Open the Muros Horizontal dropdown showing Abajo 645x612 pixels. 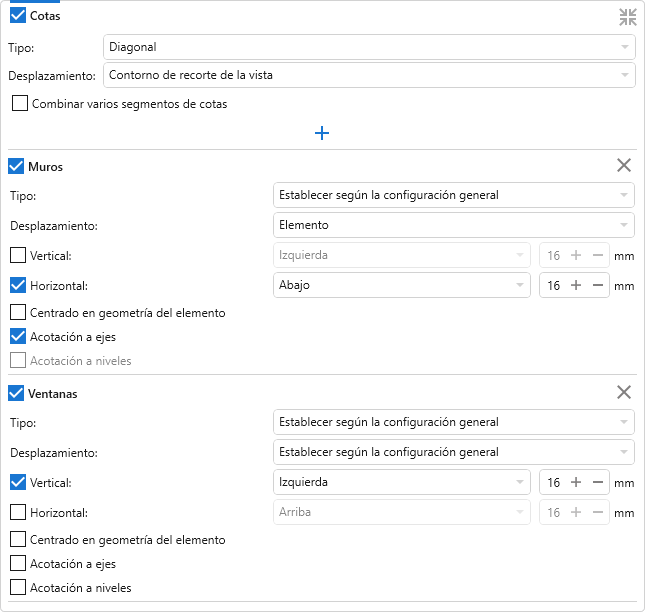401,285
